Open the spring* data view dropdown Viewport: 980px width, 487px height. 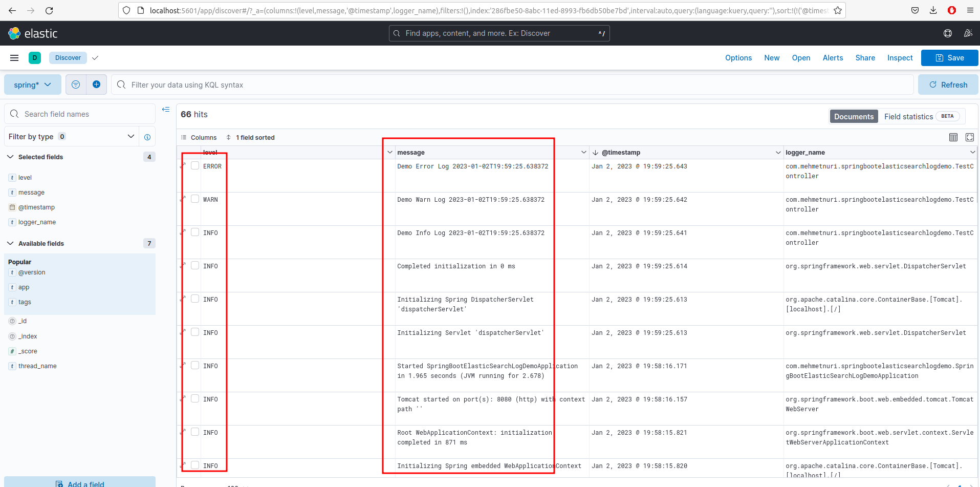tap(33, 84)
